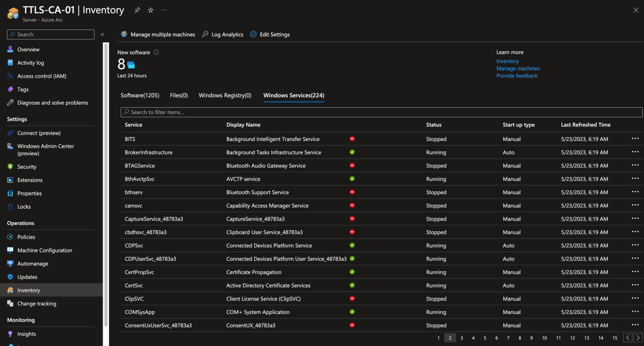Open more options for BthAvctpSvc row
Image resolution: width=644 pixels, height=346 pixels.
point(635,179)
